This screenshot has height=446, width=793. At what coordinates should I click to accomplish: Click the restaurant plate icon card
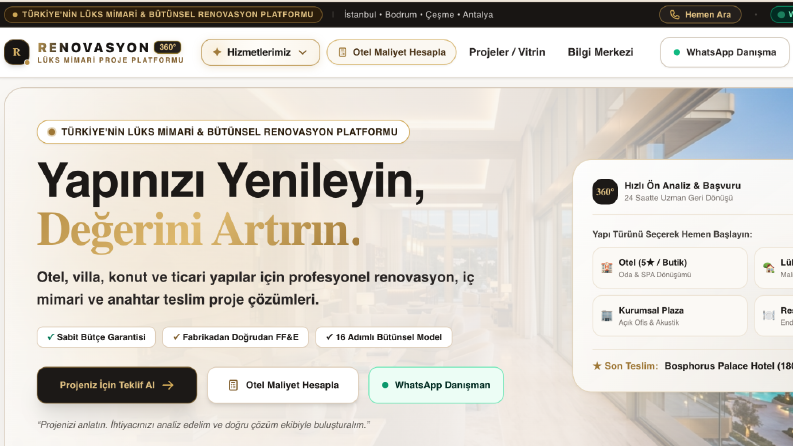click(x=769, y=316)
